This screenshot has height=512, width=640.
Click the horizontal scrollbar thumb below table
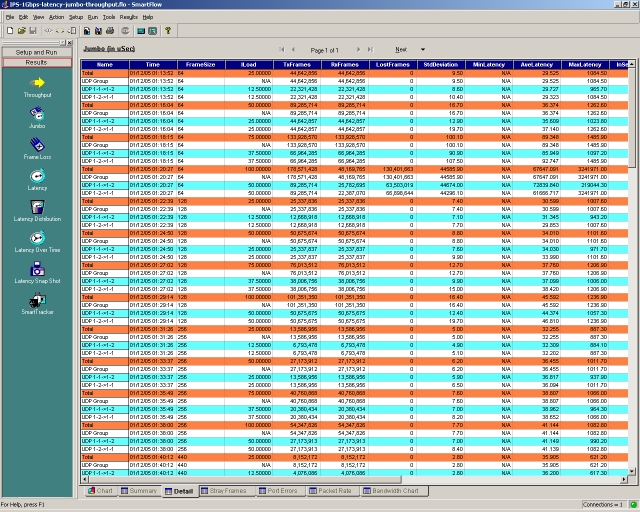(x=244, y=479)
